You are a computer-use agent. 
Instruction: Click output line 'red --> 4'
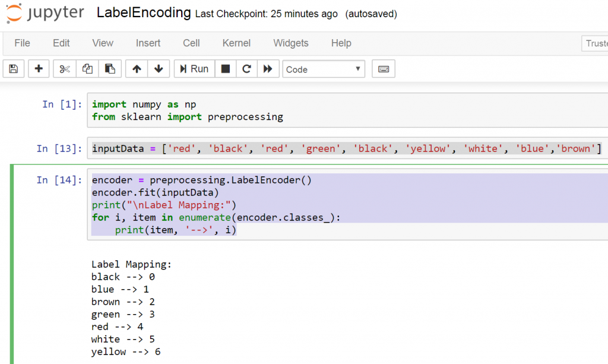click(x=118, y=327)
